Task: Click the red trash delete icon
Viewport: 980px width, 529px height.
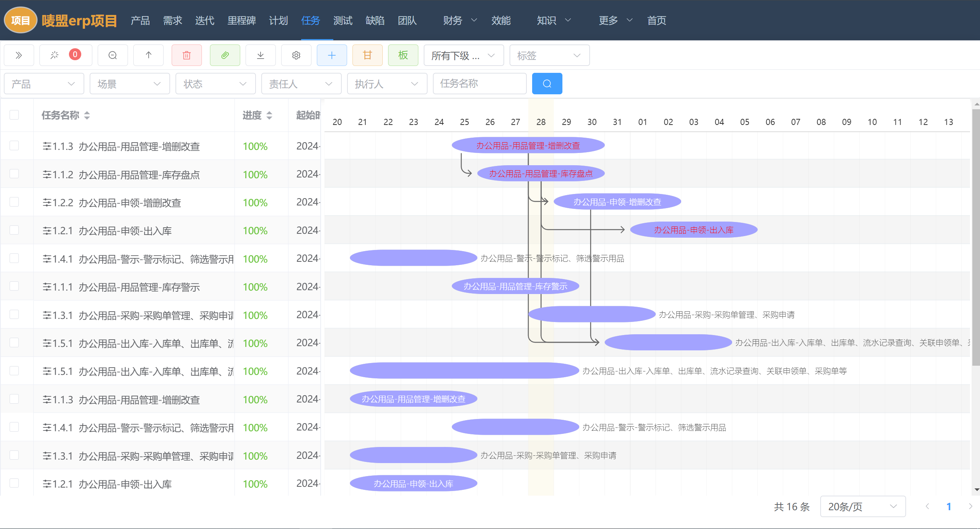Action: [x=187, y=55]
